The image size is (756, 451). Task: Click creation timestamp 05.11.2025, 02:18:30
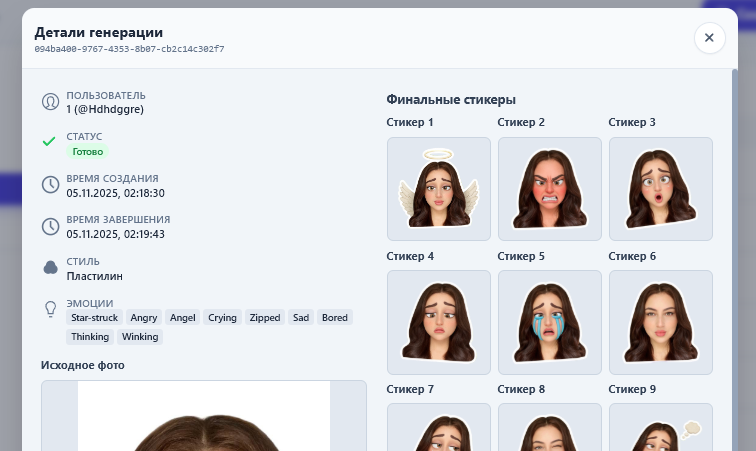click(116, 193)
